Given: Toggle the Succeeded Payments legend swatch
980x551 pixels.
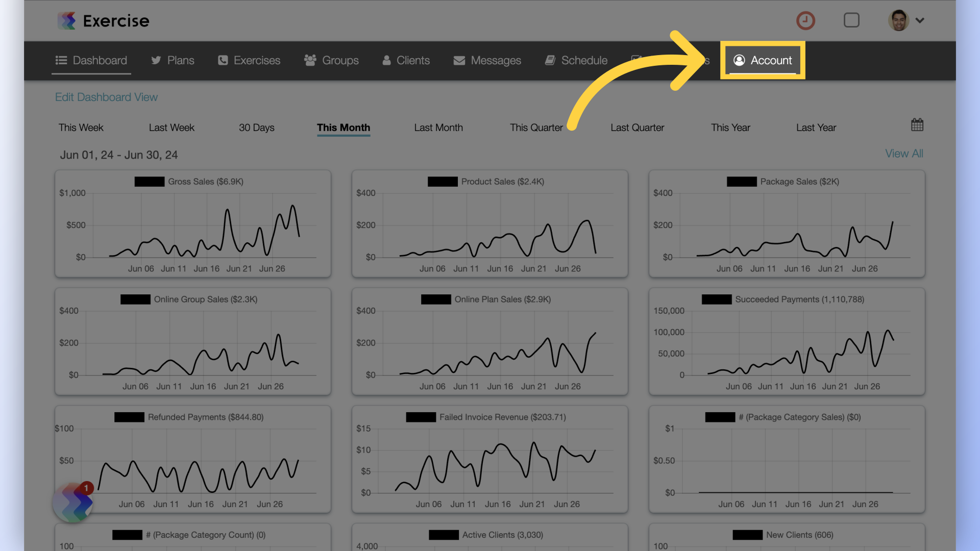Looking at the screenshot, I should tap(717, 299).
